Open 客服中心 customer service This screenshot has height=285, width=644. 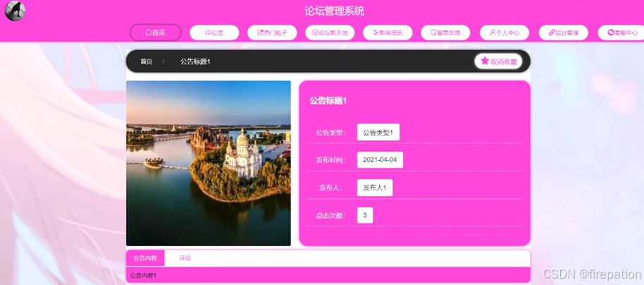pyautogui.click(x=622, y=32)
